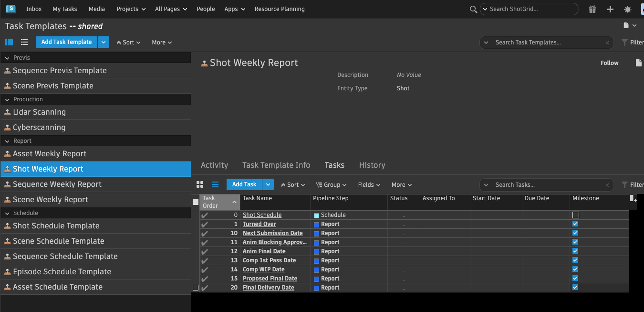644x312 pixels.
Task: Tick the row selection checkbox for Final Delivery Date
Action: tap(195, 288)
